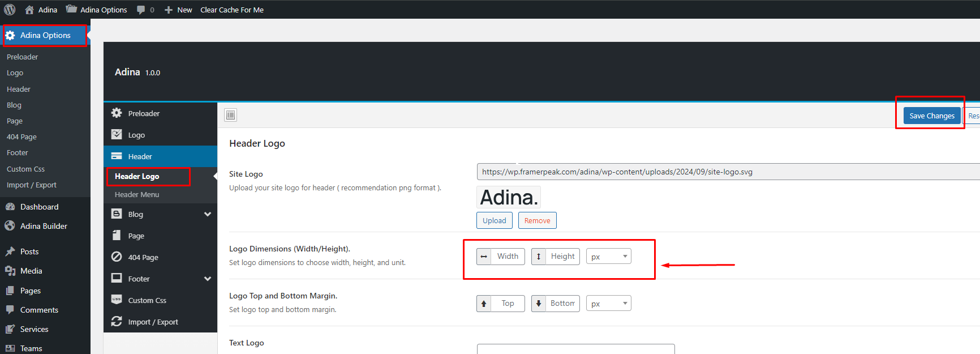Image resolution: width=980 pixels, height=354 pixels.
Task: Click the expand all sections icon
Action: pyautogui.click(x=230, y=115)
